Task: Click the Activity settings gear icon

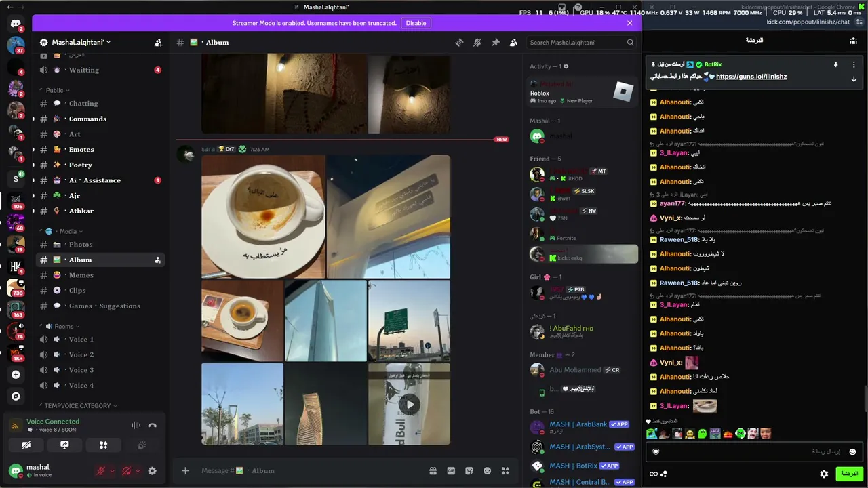Action: pyautogui.click(x=566, y=66)
